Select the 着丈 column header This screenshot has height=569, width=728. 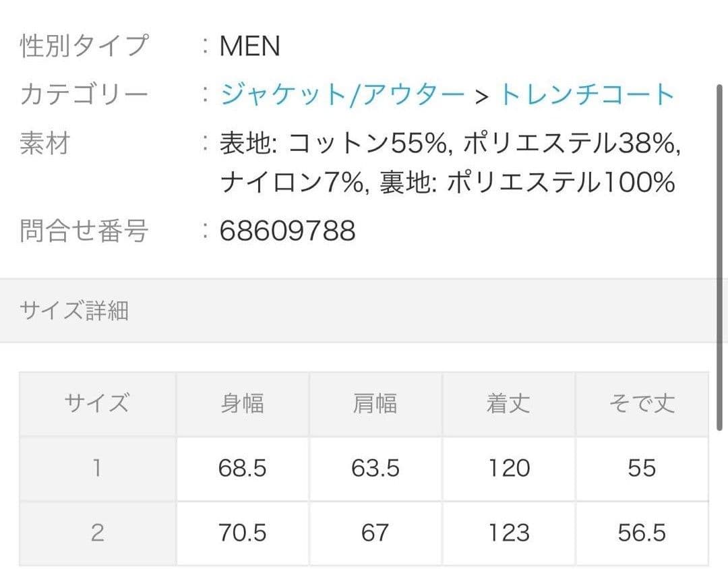click(508, 404)
